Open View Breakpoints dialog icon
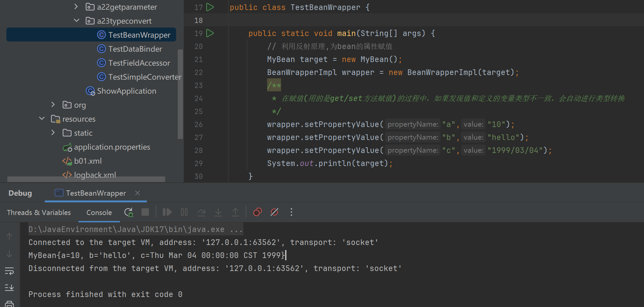 (x=257, y=212)
